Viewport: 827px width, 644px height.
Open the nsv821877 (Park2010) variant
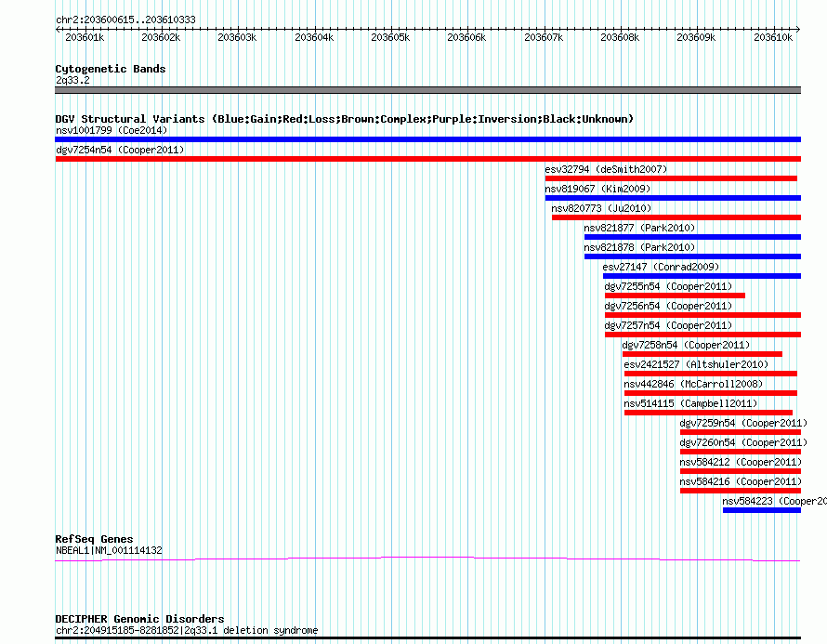point(639,228)
